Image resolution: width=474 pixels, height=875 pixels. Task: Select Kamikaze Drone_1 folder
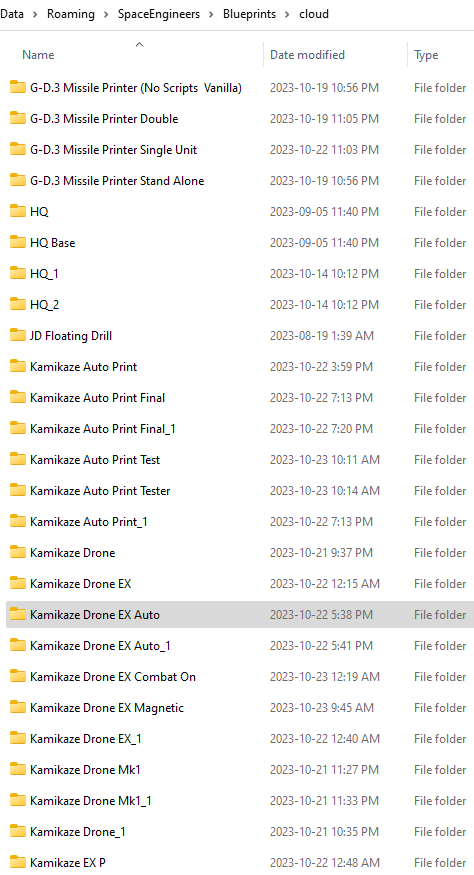(78, 831)
